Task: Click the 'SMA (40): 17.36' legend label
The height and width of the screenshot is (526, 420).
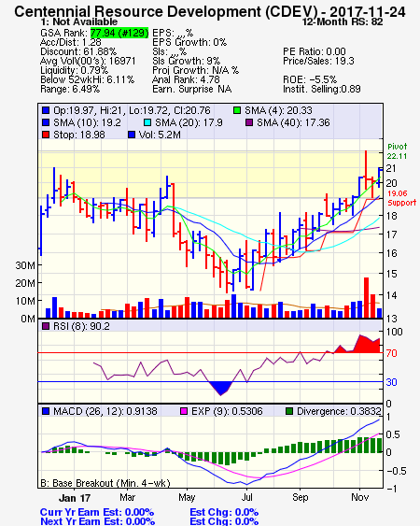Action: pyautogui.click(x=293, y=122)
